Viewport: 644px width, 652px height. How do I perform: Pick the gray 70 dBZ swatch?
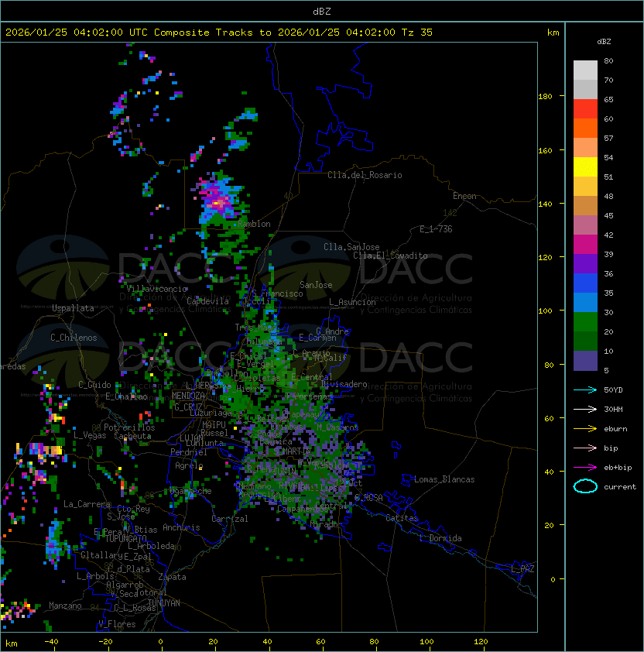coord(585,89)
